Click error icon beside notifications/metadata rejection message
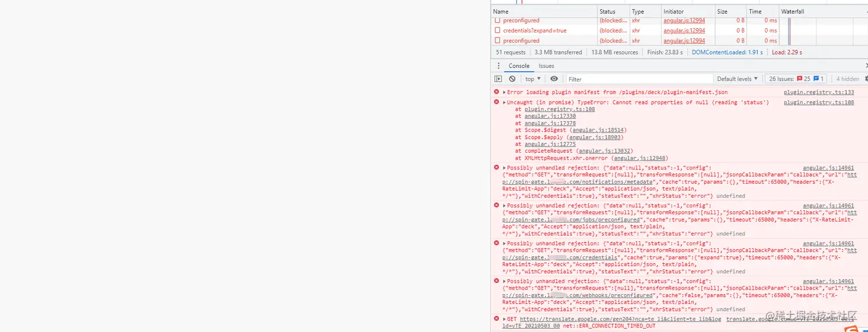868x332 pixels. coord(497,168)
